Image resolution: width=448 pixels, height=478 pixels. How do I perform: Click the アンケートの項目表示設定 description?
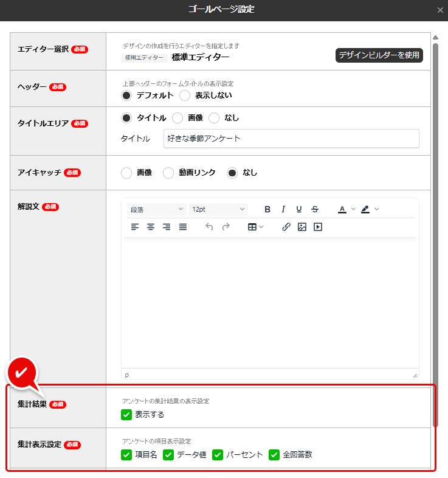(157, 442)
